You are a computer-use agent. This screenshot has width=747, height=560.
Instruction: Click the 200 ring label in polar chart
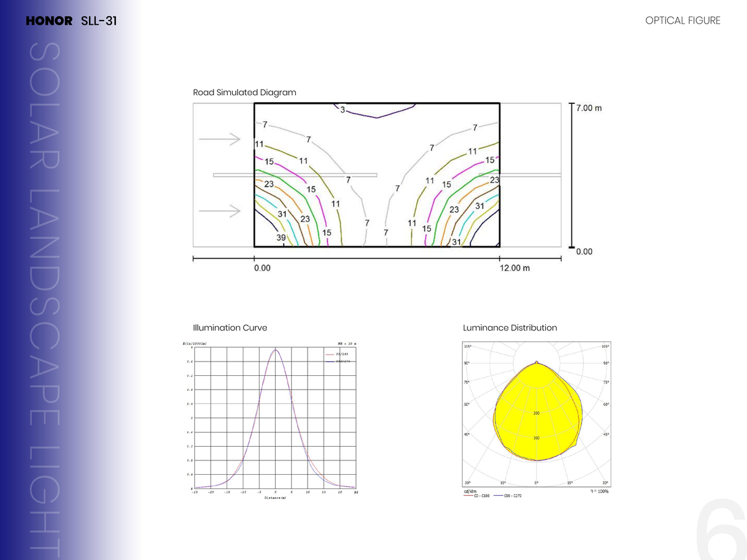[x=537, y=413]
